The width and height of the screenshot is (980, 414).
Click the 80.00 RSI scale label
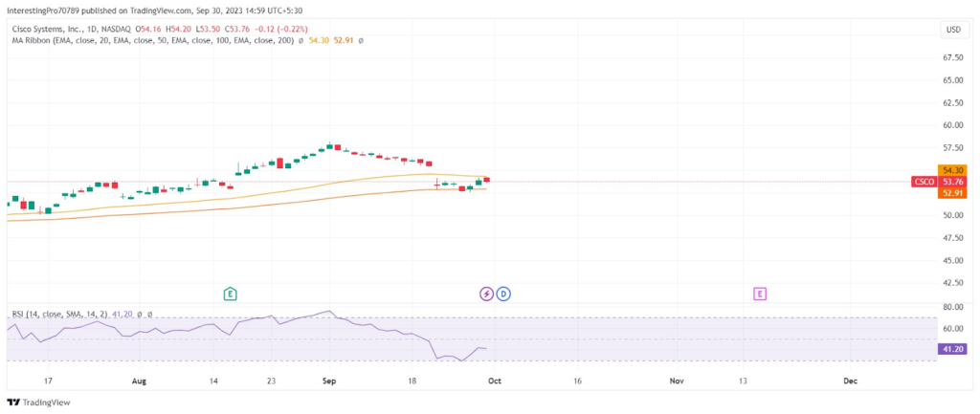point(953,307)
